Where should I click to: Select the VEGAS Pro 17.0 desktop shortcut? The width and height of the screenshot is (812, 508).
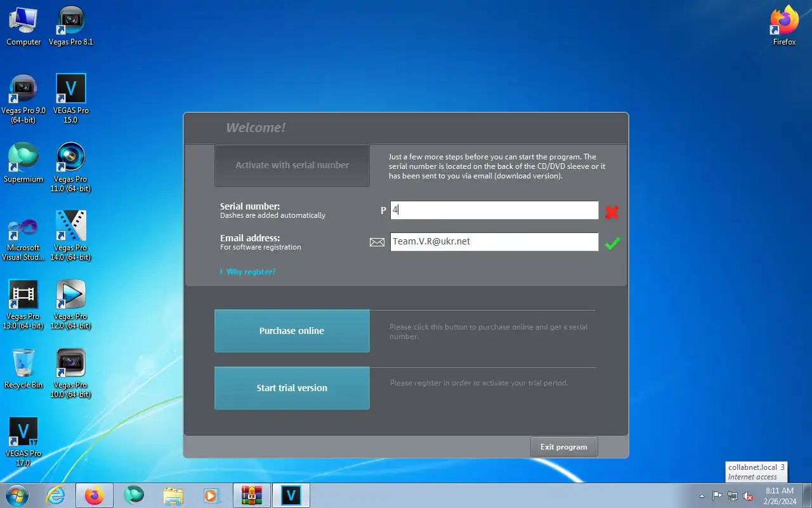click(23, 442)
